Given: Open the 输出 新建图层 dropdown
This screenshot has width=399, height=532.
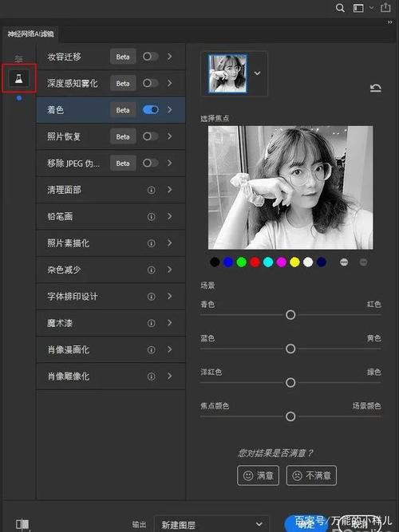Looking at the screenshot, I should tap(212, 525).
